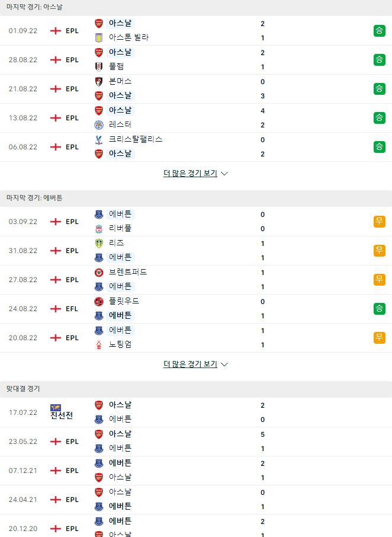Click chevron beside Everton's more matches link
The height and width of the screenshot is (537, 392).
(x=224, y=365)
